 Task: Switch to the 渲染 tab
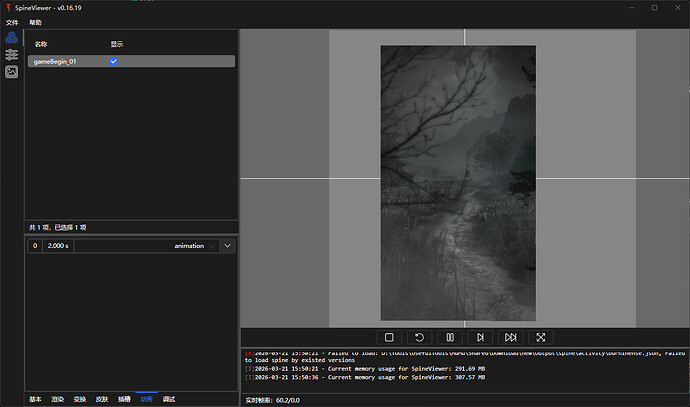coord(58,399)
